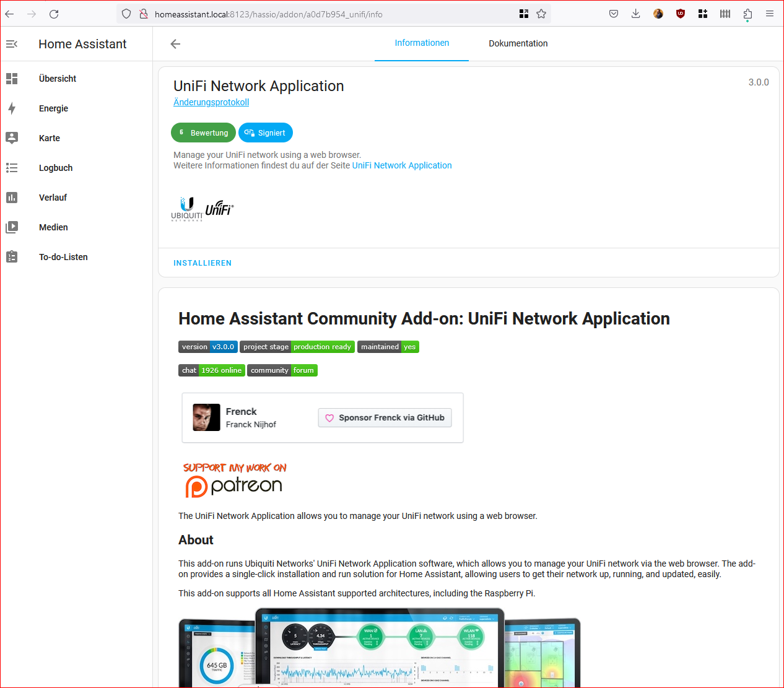This screenshot has height=688, width=784.
Task: Open To-do-Listen
Action: (x=76, y=257)
